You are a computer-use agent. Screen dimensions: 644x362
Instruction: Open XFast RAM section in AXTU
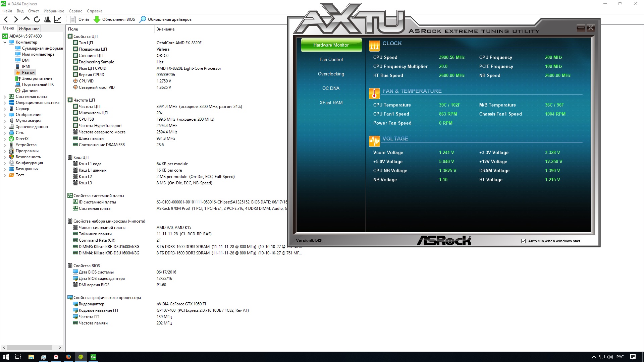(x=331, y=103)
